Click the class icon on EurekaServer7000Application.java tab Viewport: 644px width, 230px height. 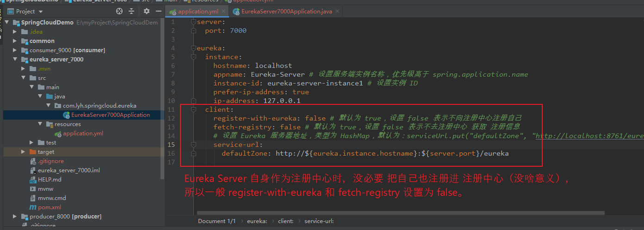pyautogui.click(x=236, y=12)
